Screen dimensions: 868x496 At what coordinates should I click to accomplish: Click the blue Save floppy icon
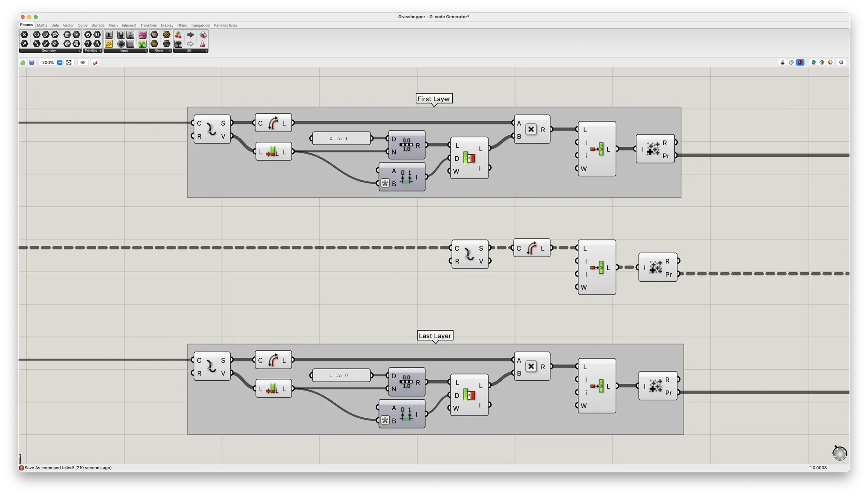click(32, 62)
